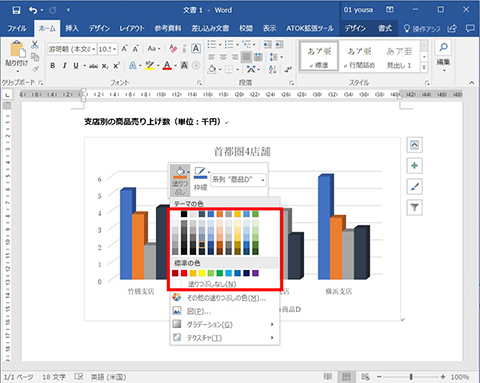Open the Find magnifier in Editing
480x383 pixels.
(443, 47)
